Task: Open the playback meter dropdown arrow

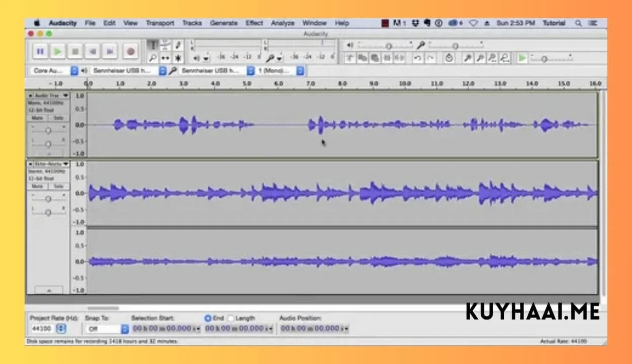Action: pyautogui.click(x=206, y=58)
